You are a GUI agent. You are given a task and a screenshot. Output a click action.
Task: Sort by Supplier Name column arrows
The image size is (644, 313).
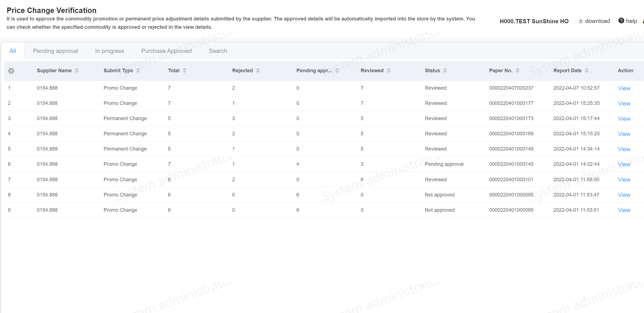pos(77,71)
